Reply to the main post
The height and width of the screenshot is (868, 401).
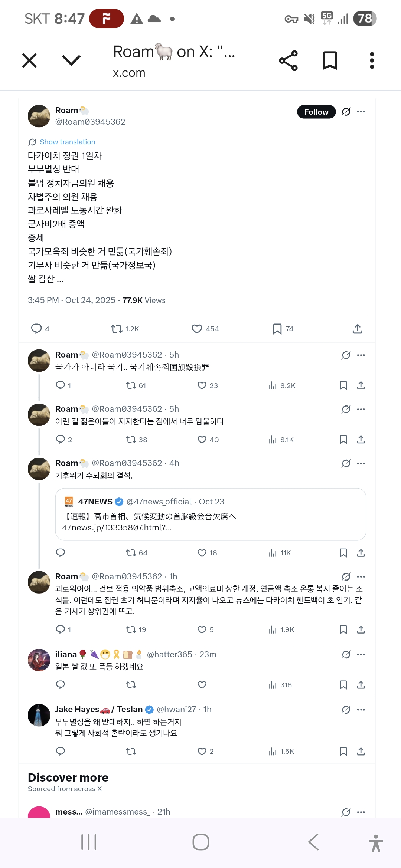pos(36,329)
